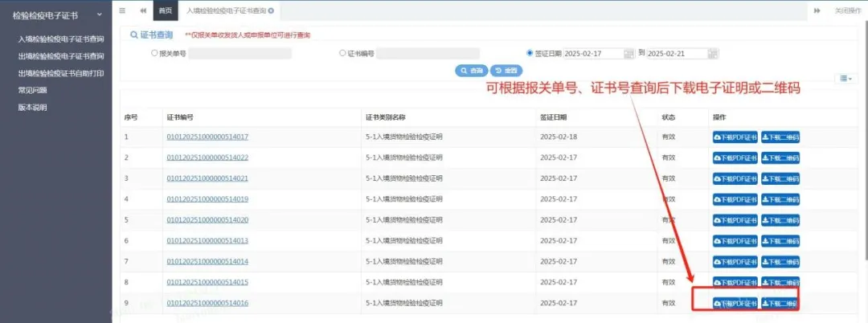Open 出境检验检疫证书自助打印 in sidebar
Viewport: 868px width, 323px height.
point(61,73)
